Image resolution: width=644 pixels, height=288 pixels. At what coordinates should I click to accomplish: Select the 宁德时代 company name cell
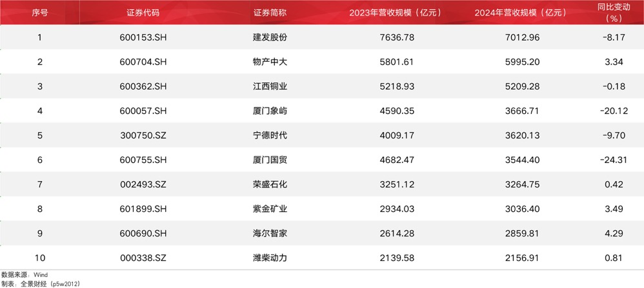tap(270, 135)
